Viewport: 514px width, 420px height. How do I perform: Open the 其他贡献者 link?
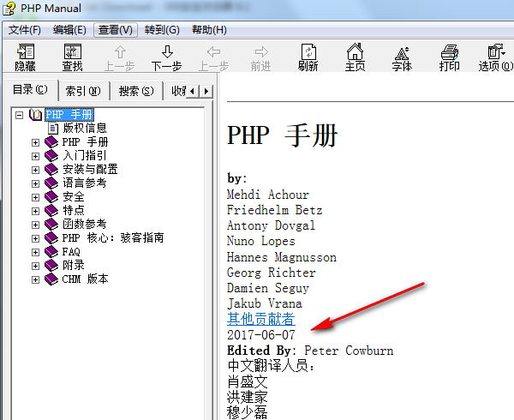coord(261,319)
